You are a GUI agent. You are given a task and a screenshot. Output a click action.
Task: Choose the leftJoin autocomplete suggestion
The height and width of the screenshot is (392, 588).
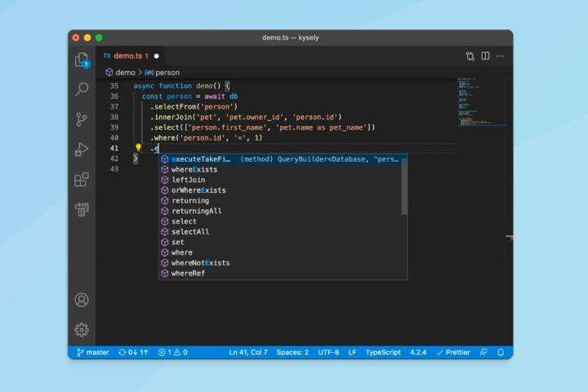(188, 180)
